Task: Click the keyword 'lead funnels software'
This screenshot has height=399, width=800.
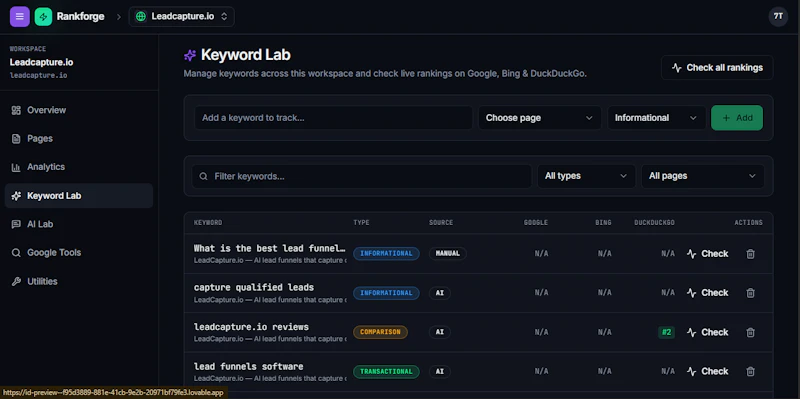Action: [x=248, y=366]
